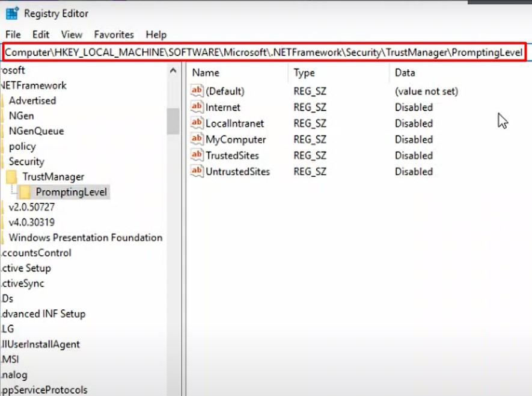Select the LocalIntranet value name
The width and height of the screenshot is (532, 396).
tap(235, 123)
